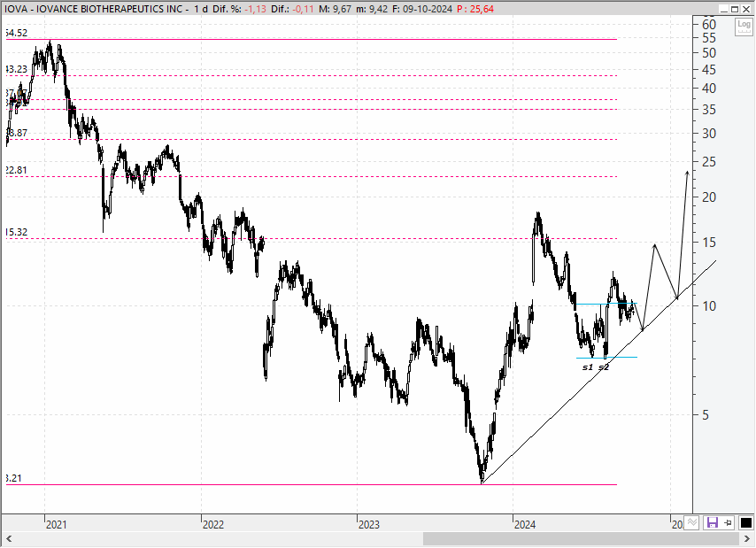This screenshot has height=548, width=756.
Task: Click the 2023 label on time axis
Action: point(369,524)
